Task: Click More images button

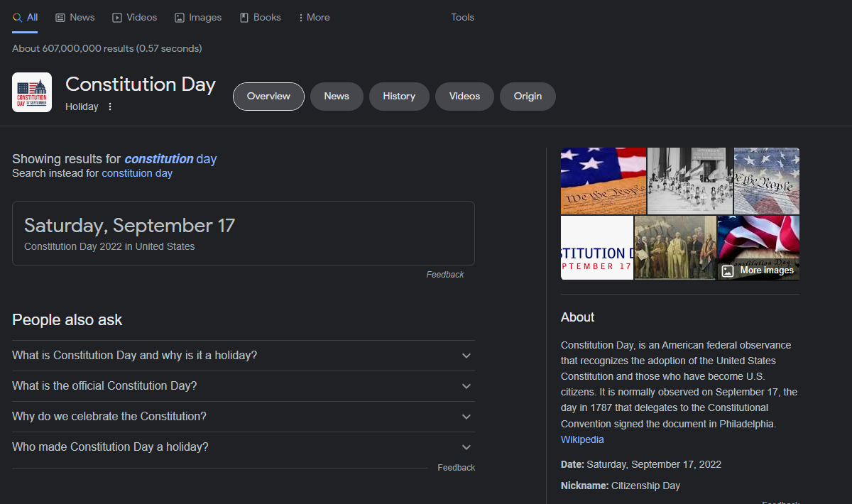Action: (758, 270)
